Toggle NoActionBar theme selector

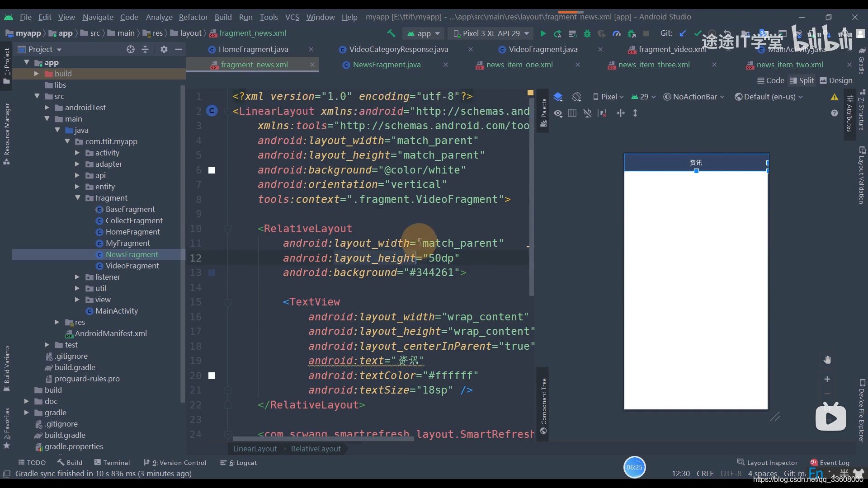[x=693, y=97]
